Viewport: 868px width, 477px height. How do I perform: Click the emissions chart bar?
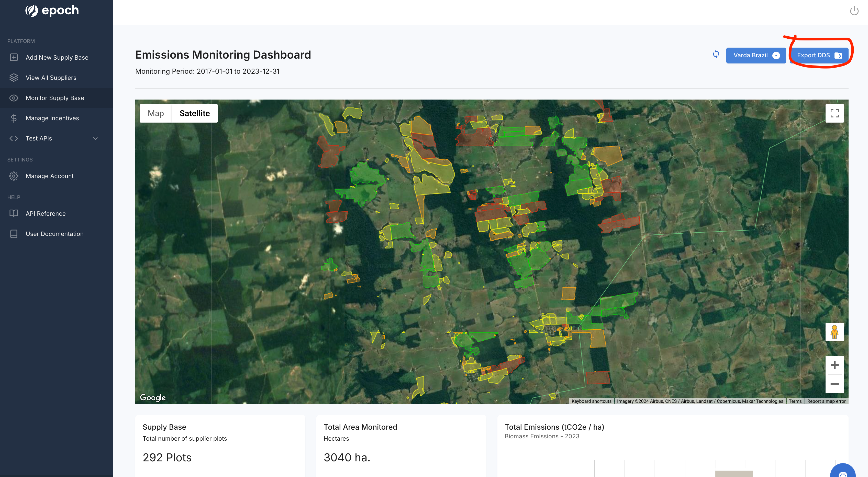coord(733,473)
